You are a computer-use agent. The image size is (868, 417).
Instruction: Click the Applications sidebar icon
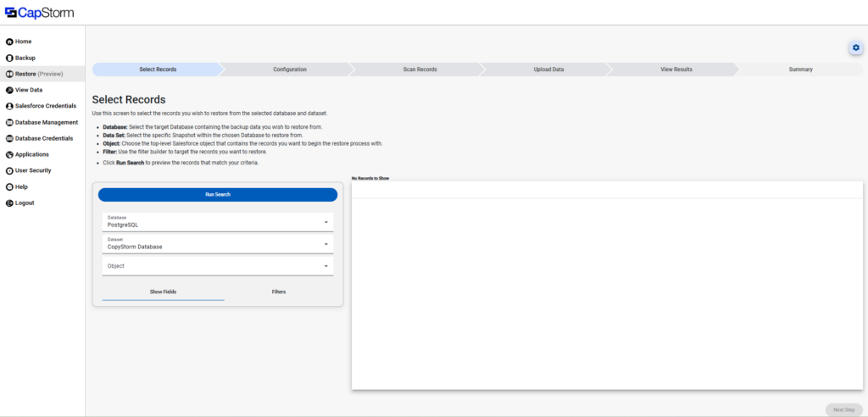point(9,154)
